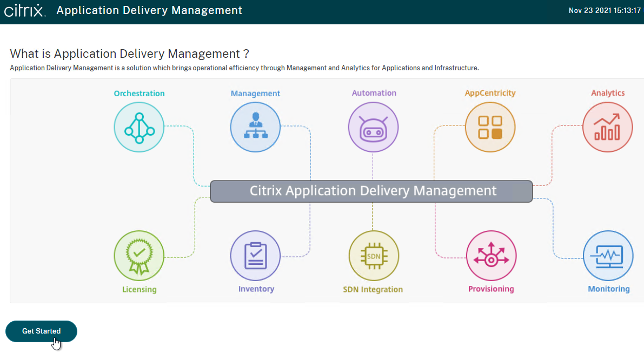
Task: Click the Monitoring screen pulse icon
Action: (x=608, y=256)
